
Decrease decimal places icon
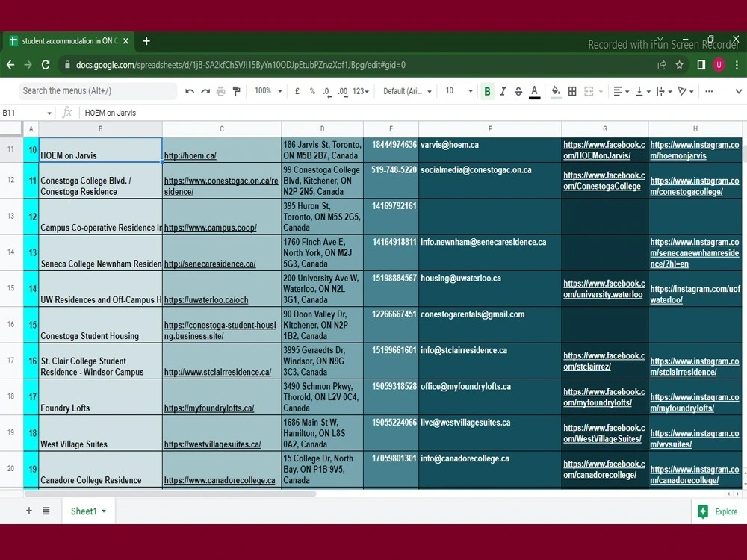coord(327,91)
